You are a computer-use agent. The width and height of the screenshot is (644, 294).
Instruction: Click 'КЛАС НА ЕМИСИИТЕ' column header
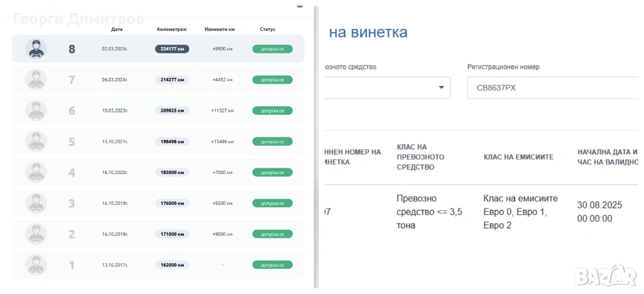(519, 157)
